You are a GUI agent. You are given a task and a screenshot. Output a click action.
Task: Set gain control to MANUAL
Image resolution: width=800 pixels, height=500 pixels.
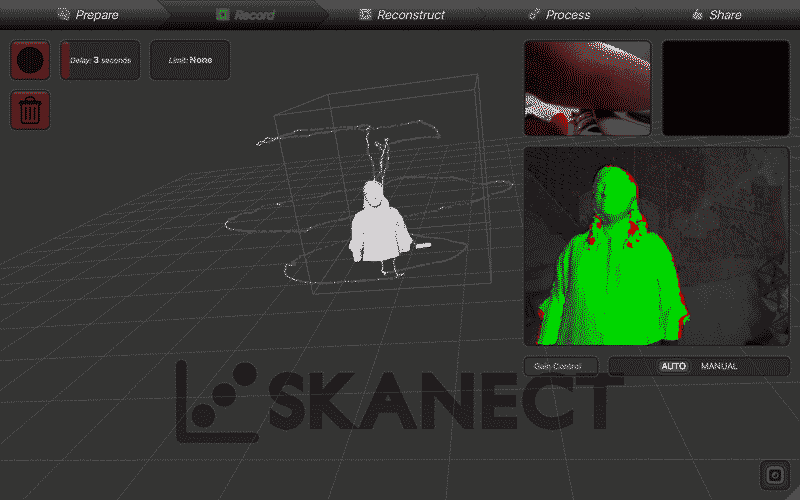point(719,366)
